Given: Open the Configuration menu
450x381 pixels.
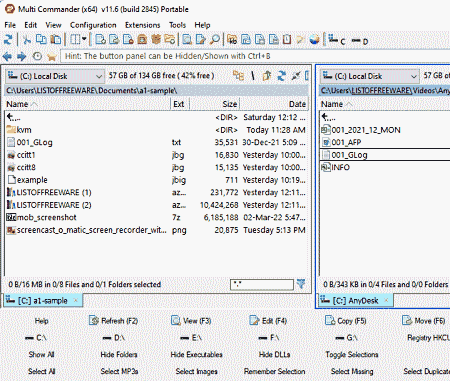Looking at the screenshot, I should 93,25.
